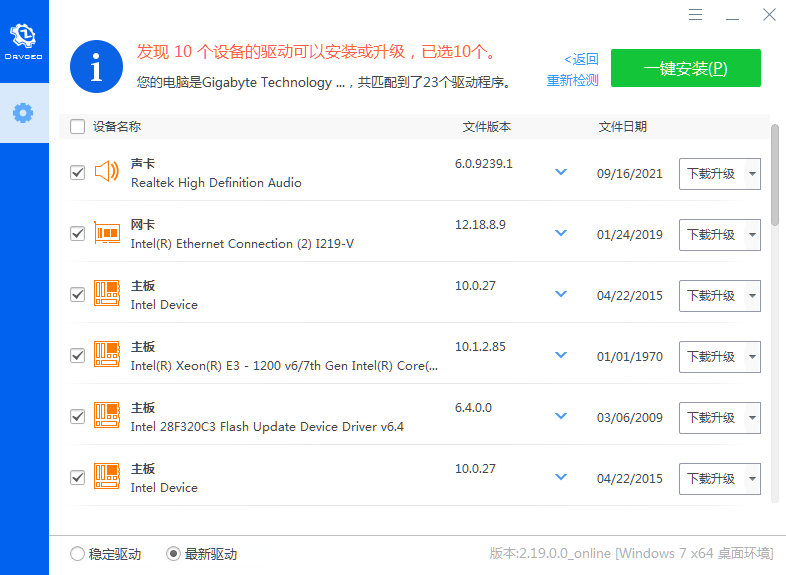Click 下载升级 button for Xeon E3-1200 row
The image size is (786, 575).
point(712,357)
